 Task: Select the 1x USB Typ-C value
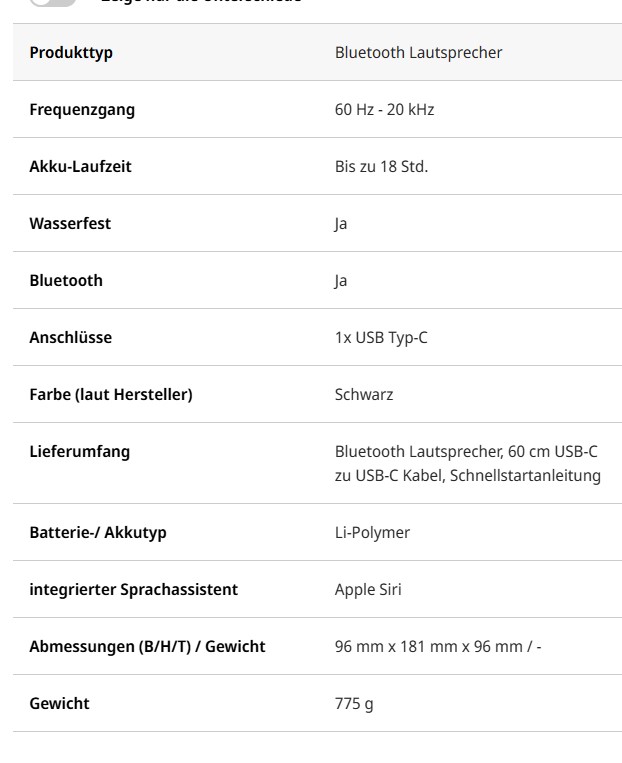point(381,338)
